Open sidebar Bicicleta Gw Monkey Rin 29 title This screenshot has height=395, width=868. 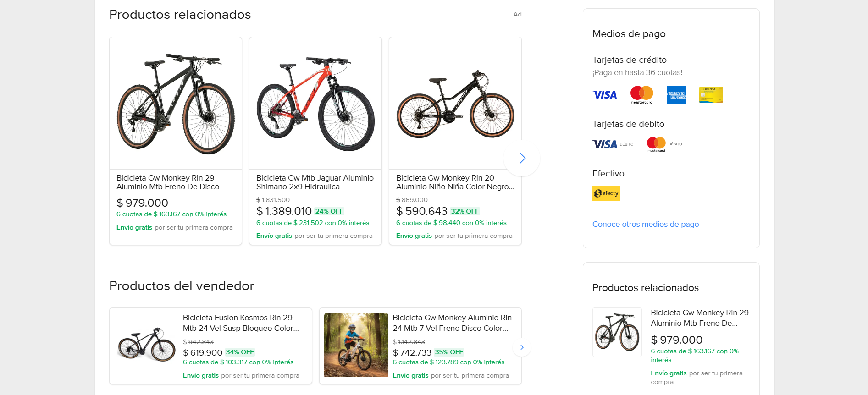tap(700, 318)
